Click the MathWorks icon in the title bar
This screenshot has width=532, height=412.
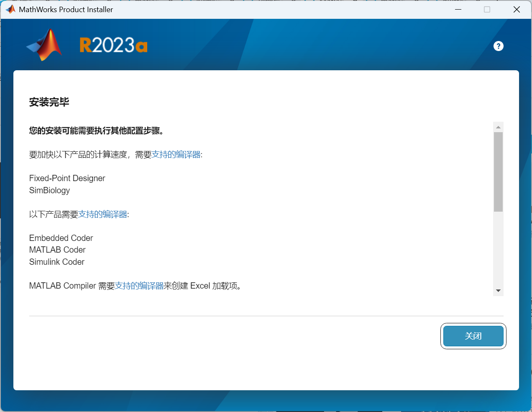tap(10, 9)
